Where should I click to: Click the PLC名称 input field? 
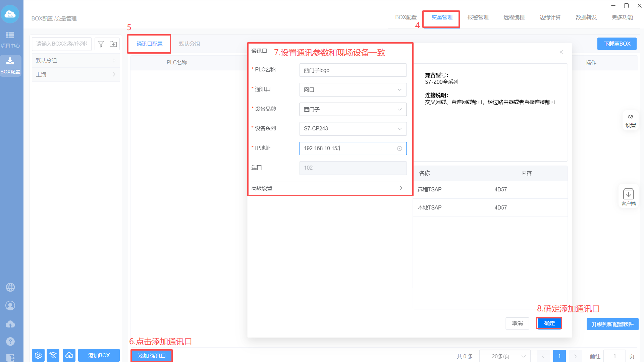[353, 70]
